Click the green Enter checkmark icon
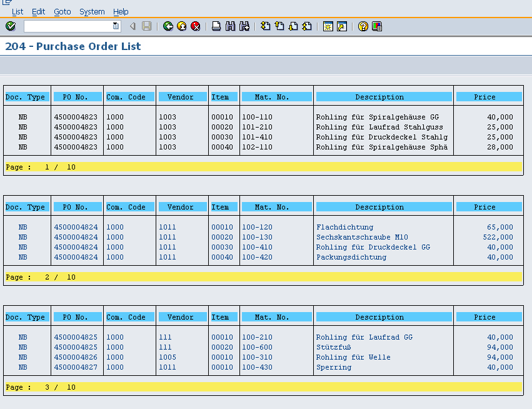This screenshot has width=532, height=409. click(x=11, y=26)
